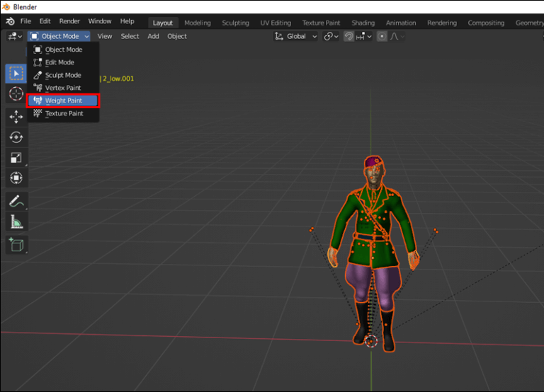Click the 3D cursor at the character's feet
544x392 pixels.
coord(371,341)
